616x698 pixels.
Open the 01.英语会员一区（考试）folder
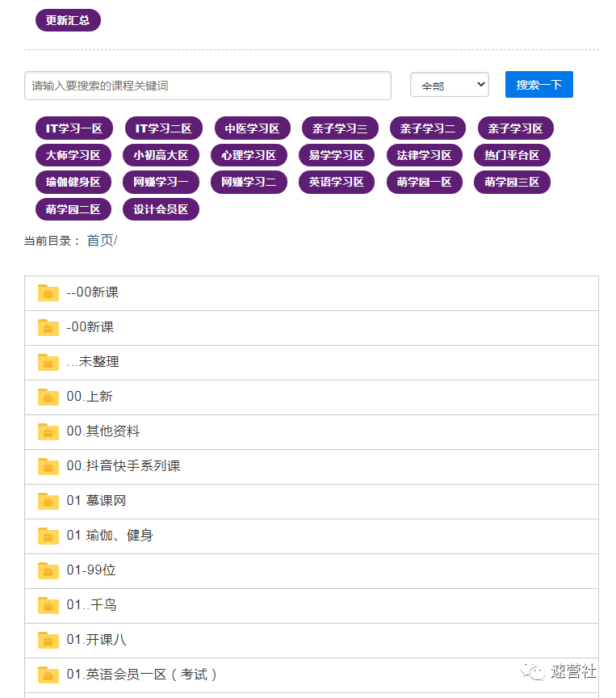(x=142, y=675)
